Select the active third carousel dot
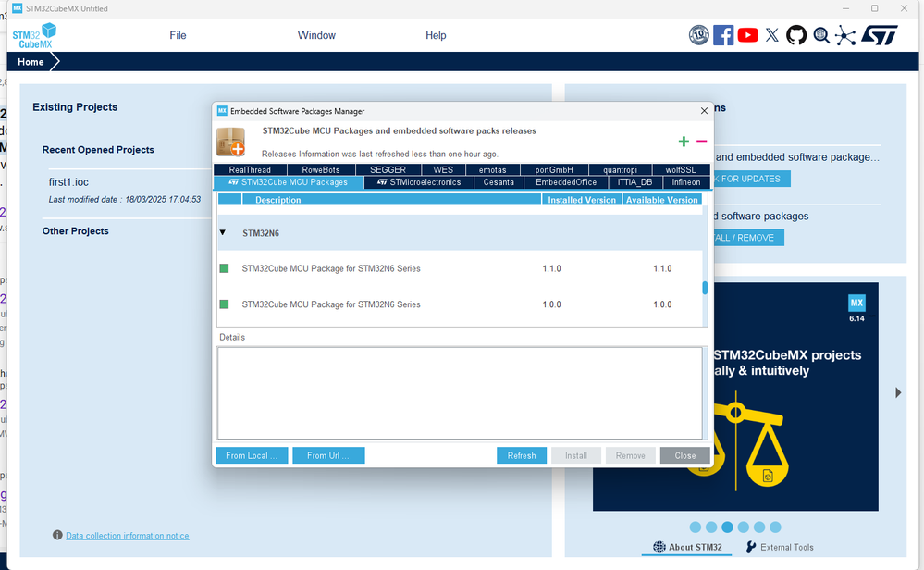 click(x=727, y=527)
